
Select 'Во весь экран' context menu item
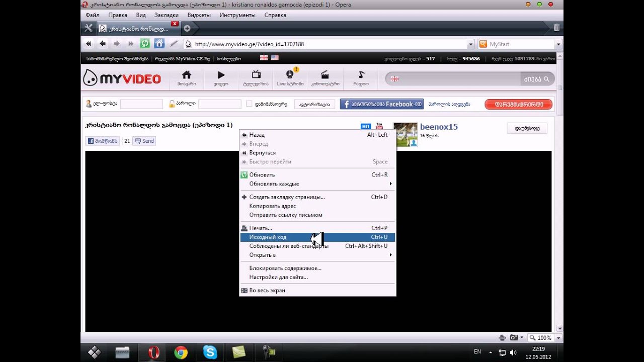(317, 291)
